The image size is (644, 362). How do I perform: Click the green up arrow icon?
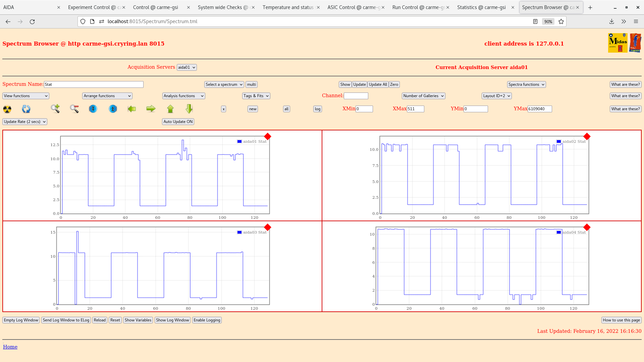[x=170, y=109]
